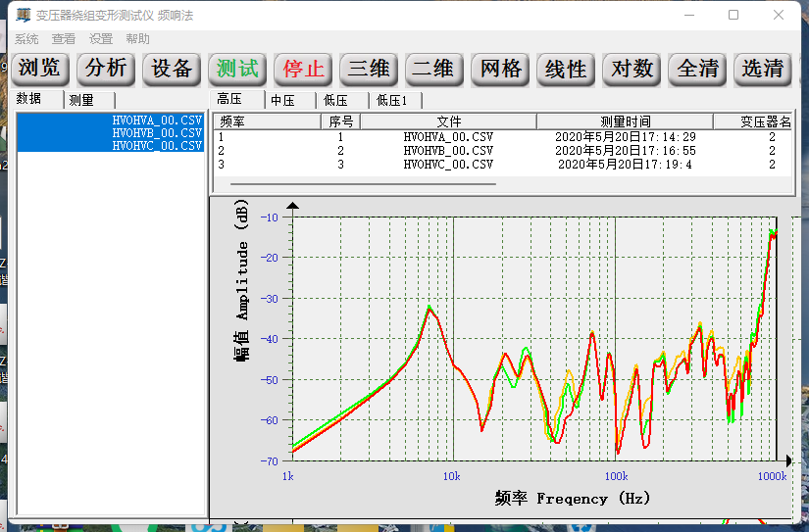Switch to 二维 (2D) view
Viewport: 809px width, 532px height.
click(433, 69)
